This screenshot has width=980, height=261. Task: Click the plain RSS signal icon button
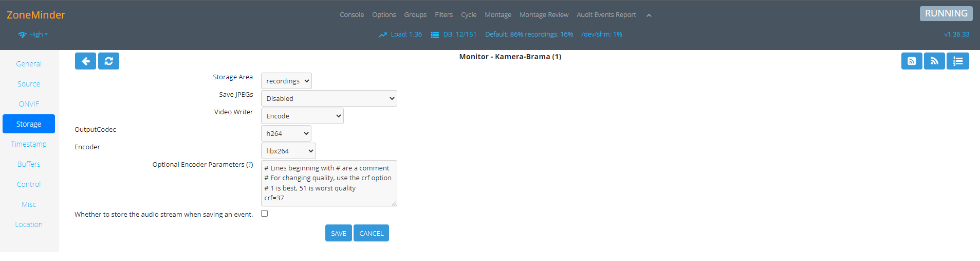(934, 61)
